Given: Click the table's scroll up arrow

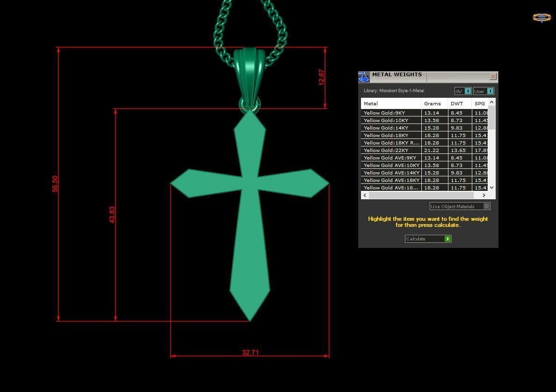Looking at the screenshot, I should (x=491, y=102).
